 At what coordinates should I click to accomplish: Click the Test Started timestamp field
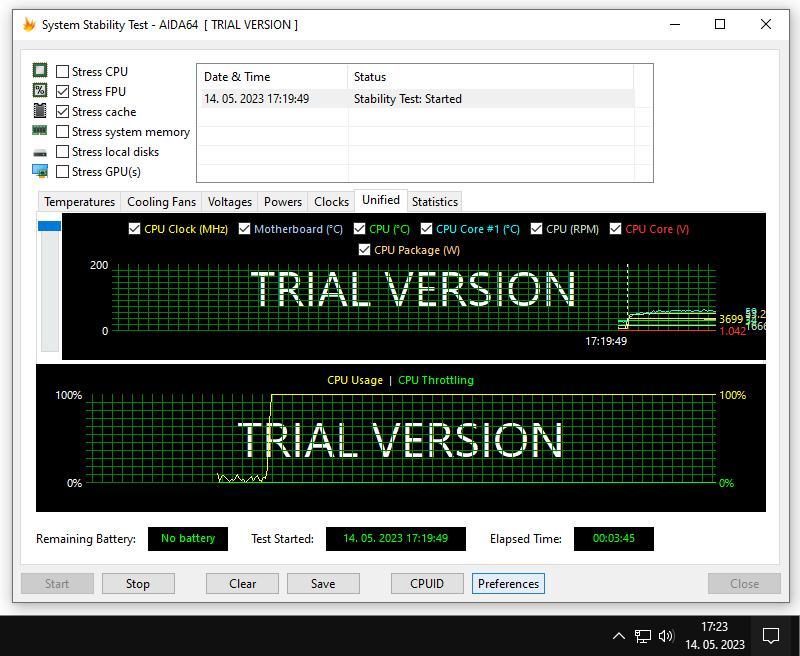point(395,539)
